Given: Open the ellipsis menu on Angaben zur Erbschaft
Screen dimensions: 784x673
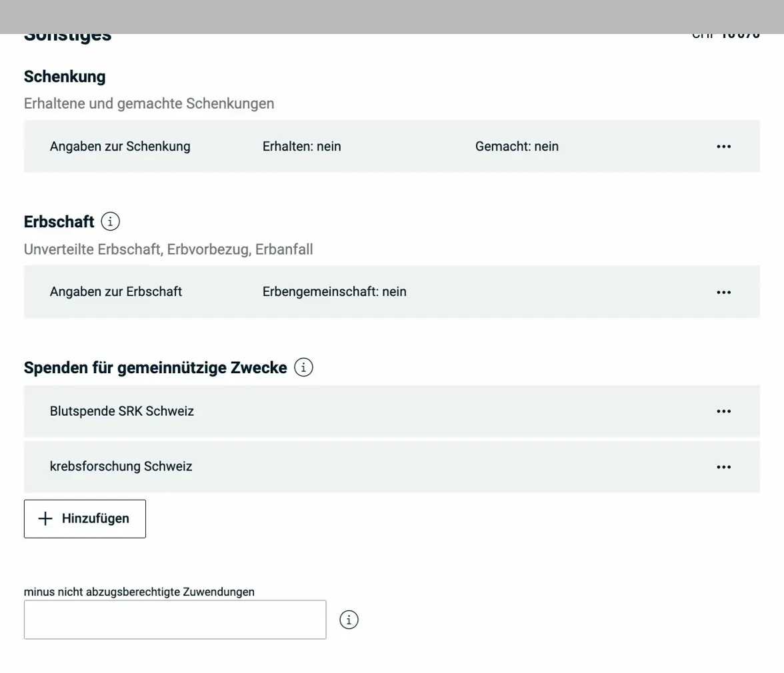Looking at the screenshot, I should click(x=723, y=292).
